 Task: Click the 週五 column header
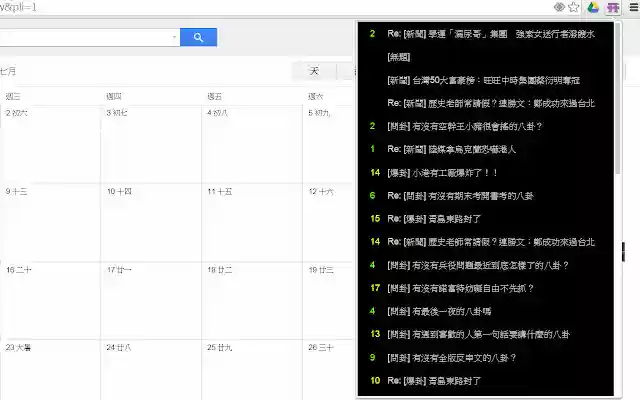215,96
